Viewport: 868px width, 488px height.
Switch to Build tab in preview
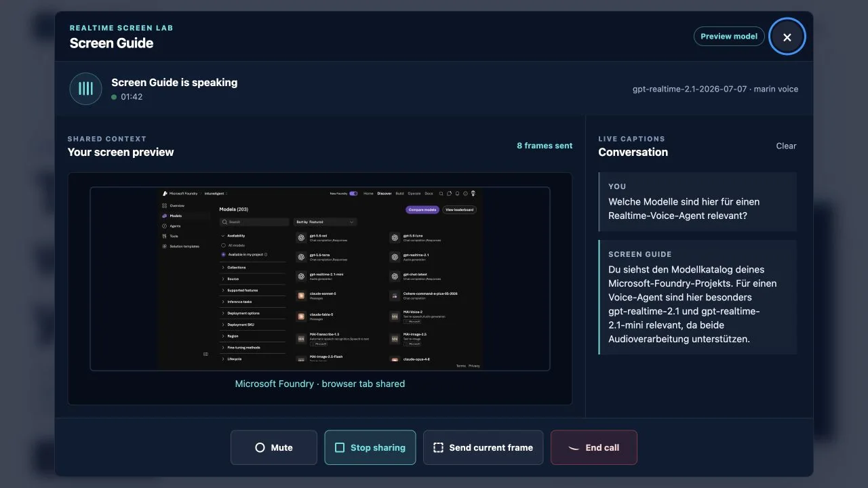pos(399,193)
